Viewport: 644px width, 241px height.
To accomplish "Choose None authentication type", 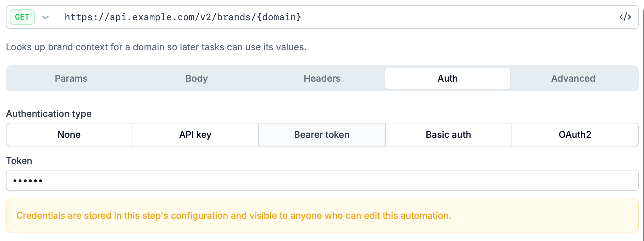I will pyautogui.click(x=69, y=135).
